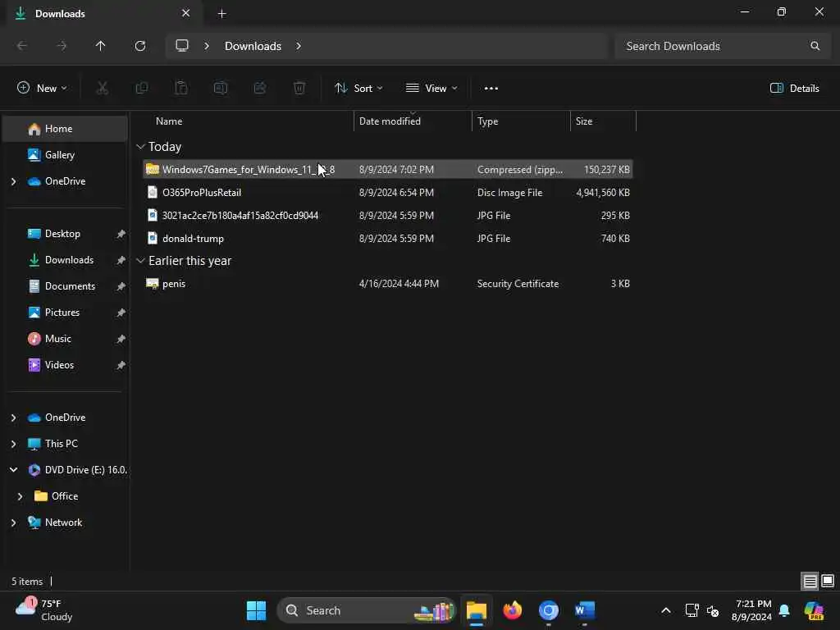Click the taskbar Search box
This screenshot has height=630, width=840.
coord(367,610)
